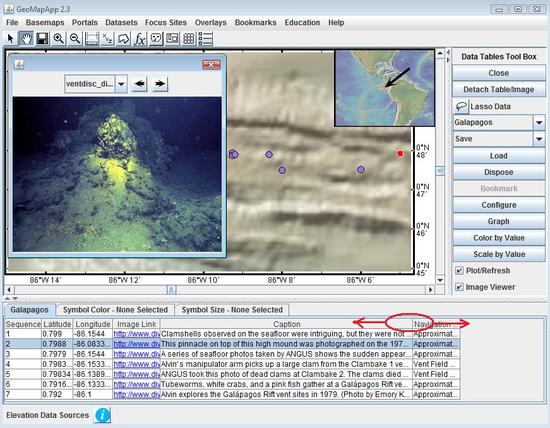Open the Bookmarks menu
The width and height of the screenshot is (550, 428).
point(255,22)
